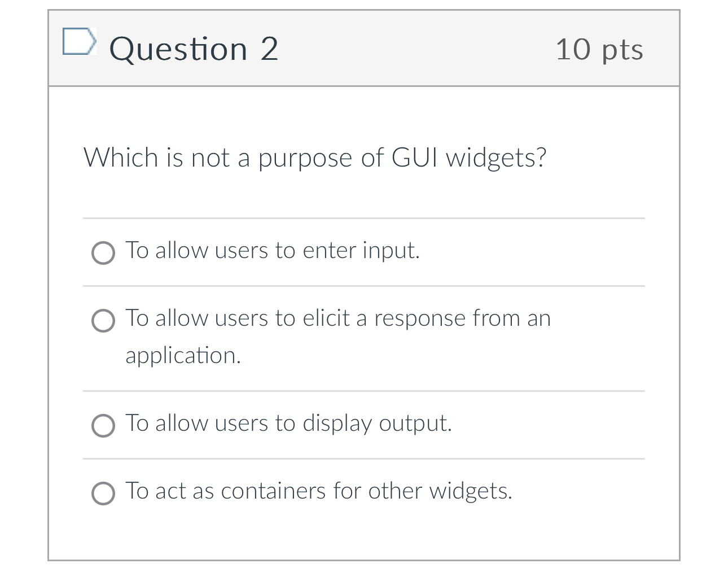This screenshot has height=572, width=728.
Task: Mark the display output answer choice
Action: coord(103,426)
